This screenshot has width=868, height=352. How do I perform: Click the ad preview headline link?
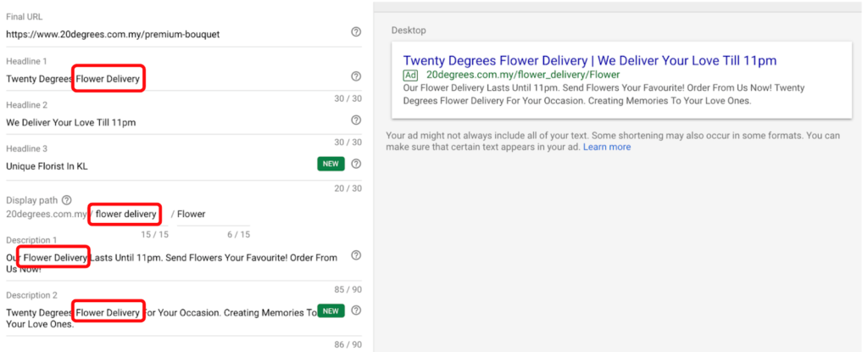pos(590,60)
